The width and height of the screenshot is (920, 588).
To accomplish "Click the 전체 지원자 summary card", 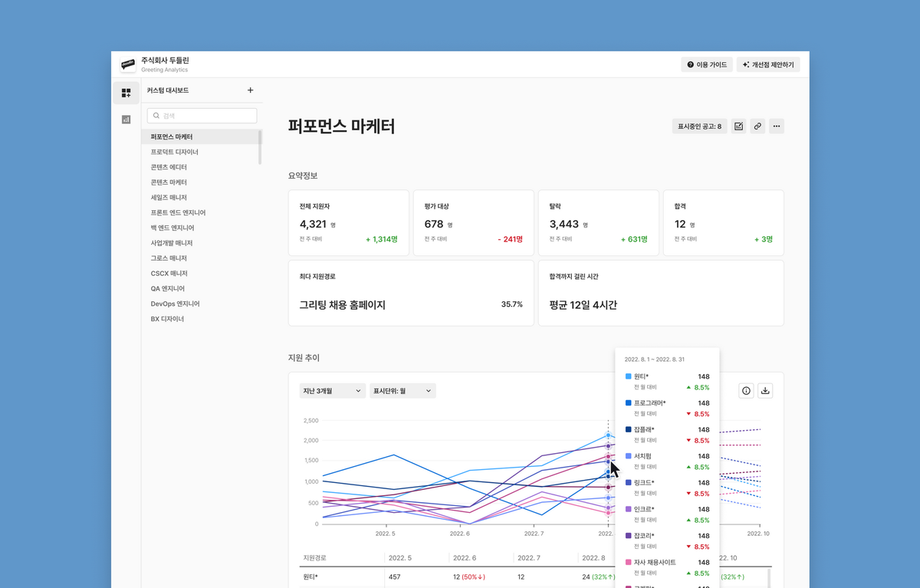I will click(349, 223).
